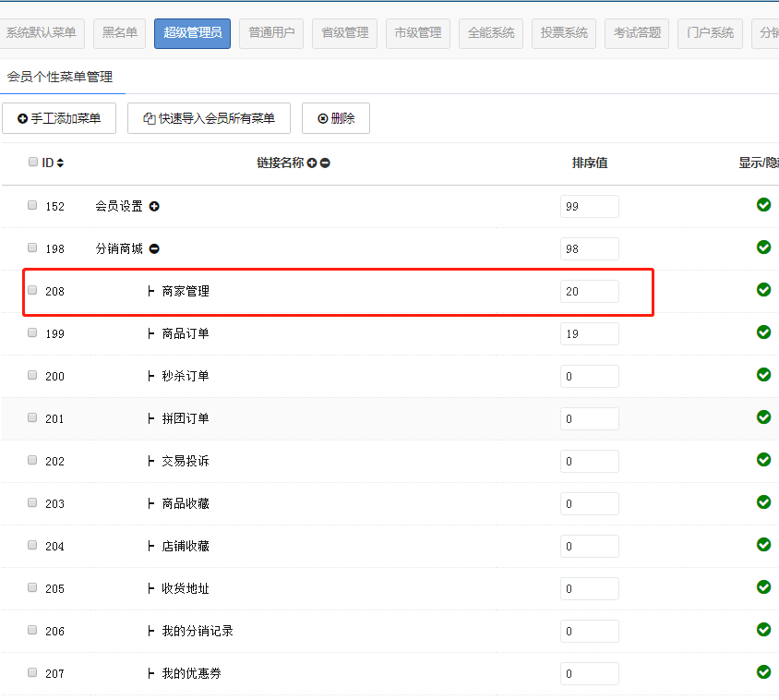Screen dimensions: 779x700
Task: Toggle visibility checkmark for 商家管理 row
Action: [763, 290]
